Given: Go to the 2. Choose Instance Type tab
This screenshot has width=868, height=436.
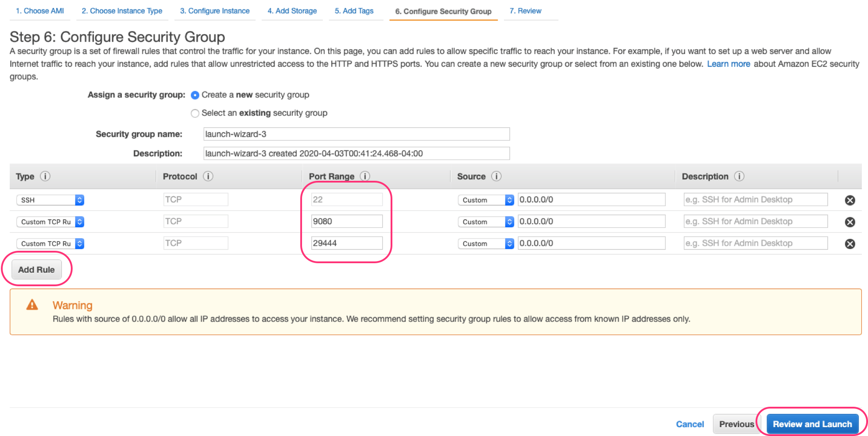Looking at the screenshot, I should (x=122, y=11).
